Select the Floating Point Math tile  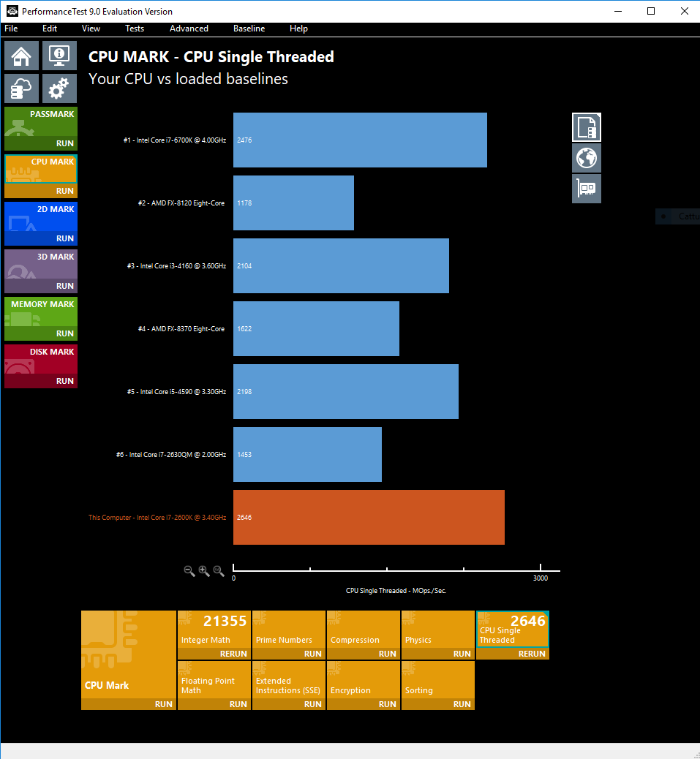pyautogui.click(x=214, y=679)
